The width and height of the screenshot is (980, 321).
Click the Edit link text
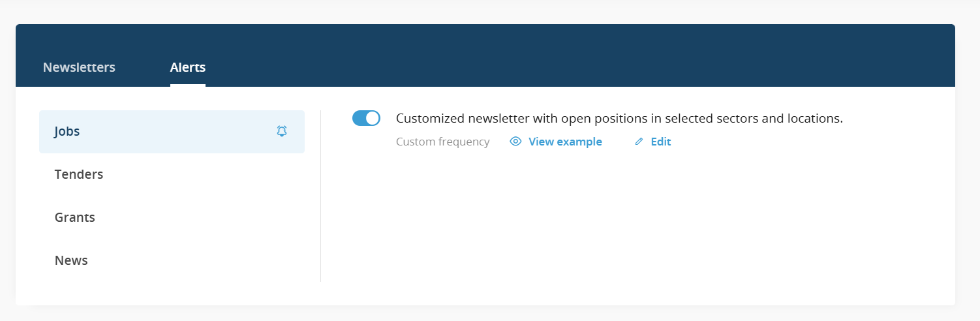point(661,142)
